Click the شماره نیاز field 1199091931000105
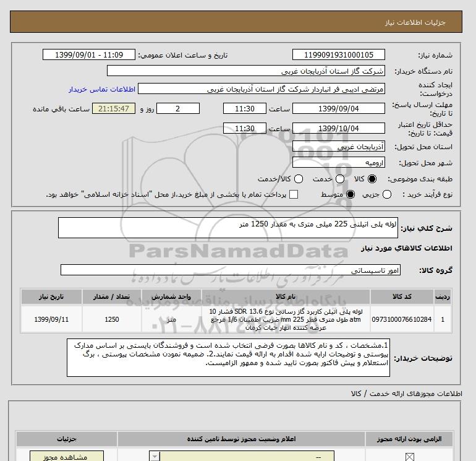The width and height of the screenshot is (476, 461). pyautogui.click(x=339, y=54)
